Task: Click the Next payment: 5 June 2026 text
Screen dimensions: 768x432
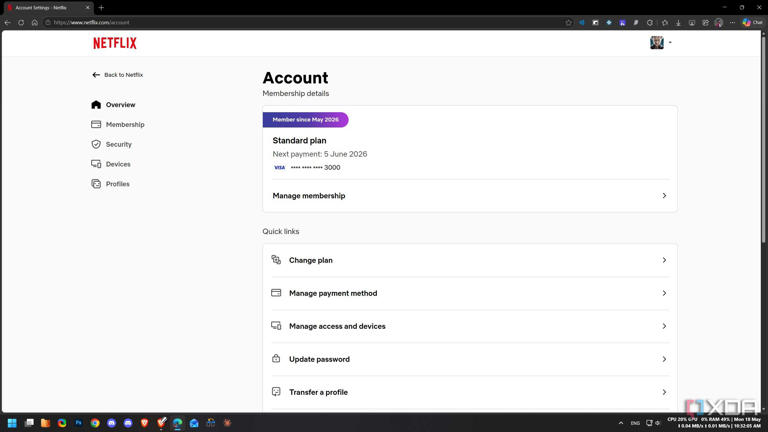Action: click(320, 154)
